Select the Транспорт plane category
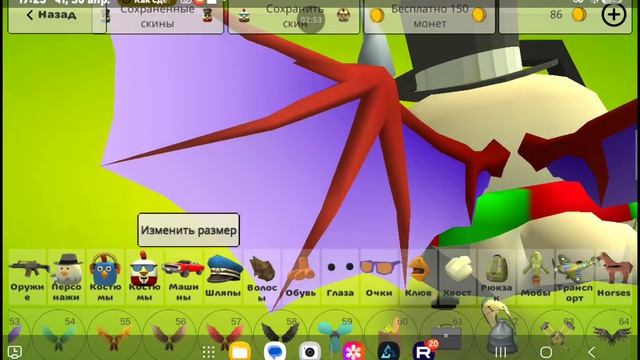 pos(575,277)
